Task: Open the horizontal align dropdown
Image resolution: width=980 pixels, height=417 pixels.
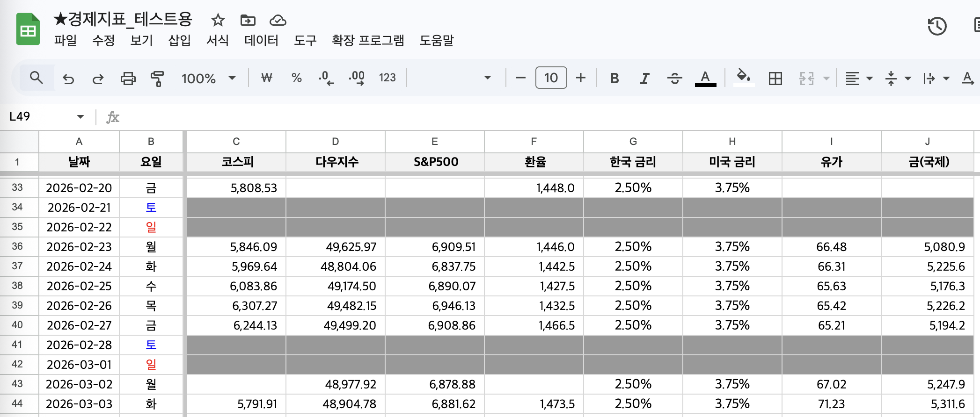Action: click(859, 78)
